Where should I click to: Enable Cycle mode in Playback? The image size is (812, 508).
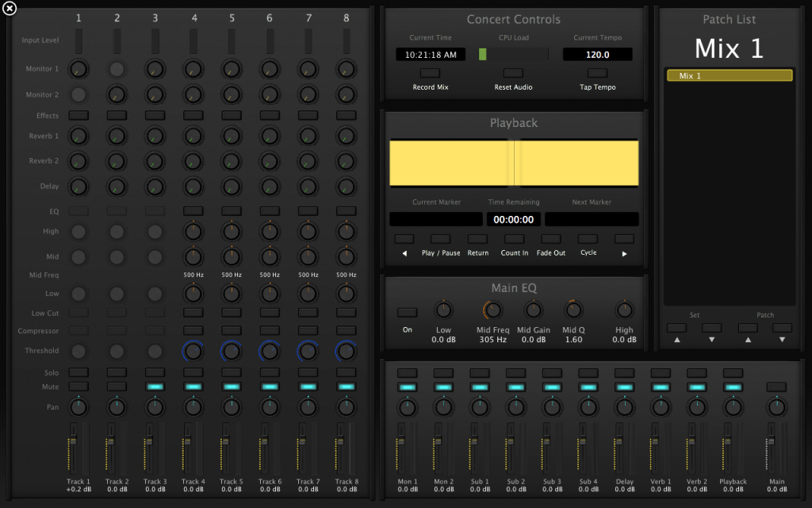tap(588, 239)
